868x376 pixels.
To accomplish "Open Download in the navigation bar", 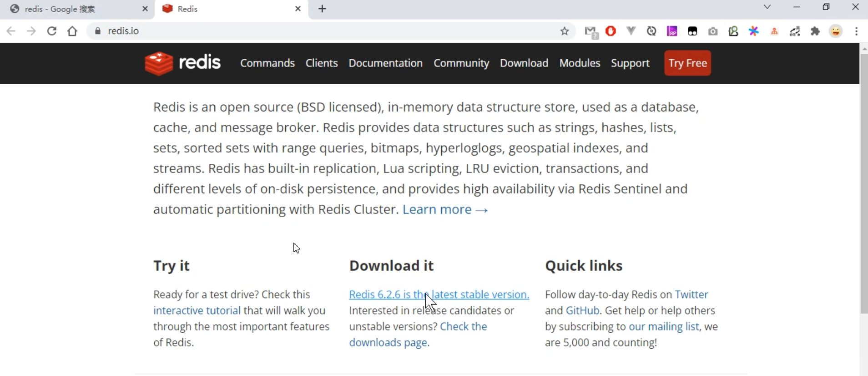I will 524,63.
